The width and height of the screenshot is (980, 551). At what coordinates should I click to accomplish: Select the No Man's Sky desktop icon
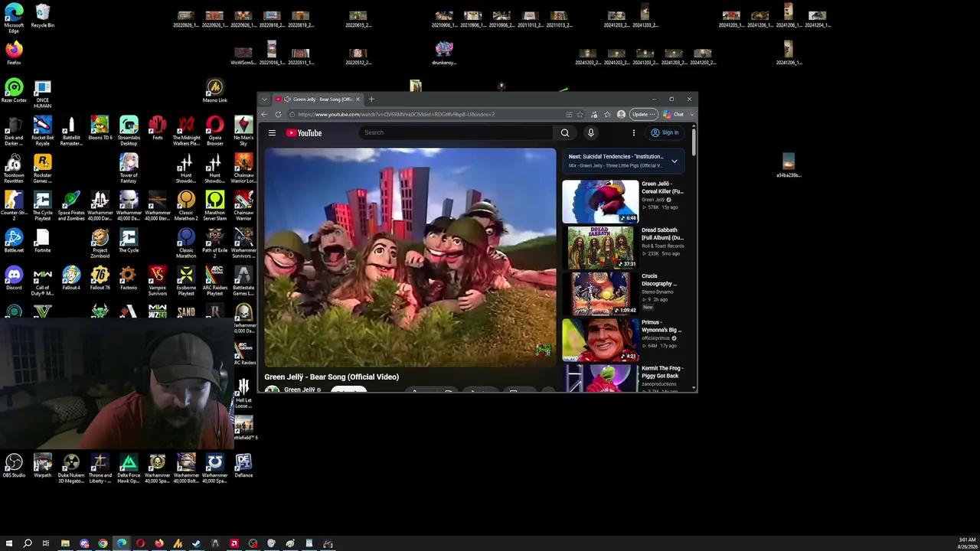click(243, 131)
